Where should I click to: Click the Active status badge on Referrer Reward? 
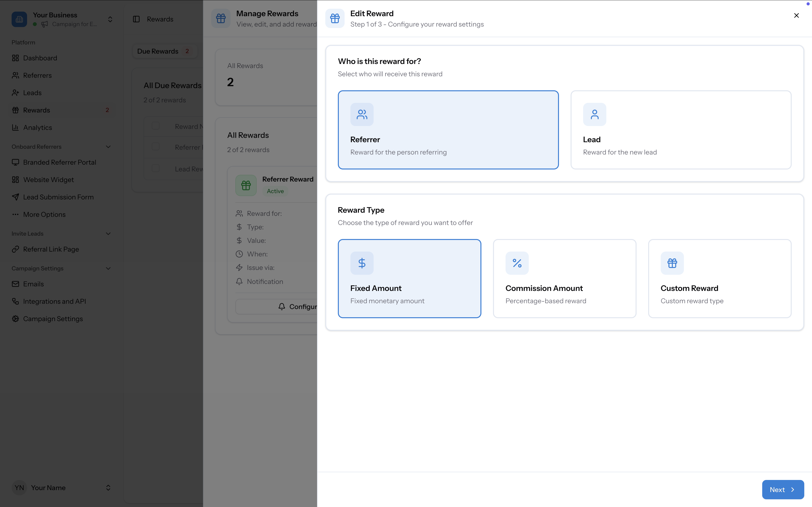(275, 191)
